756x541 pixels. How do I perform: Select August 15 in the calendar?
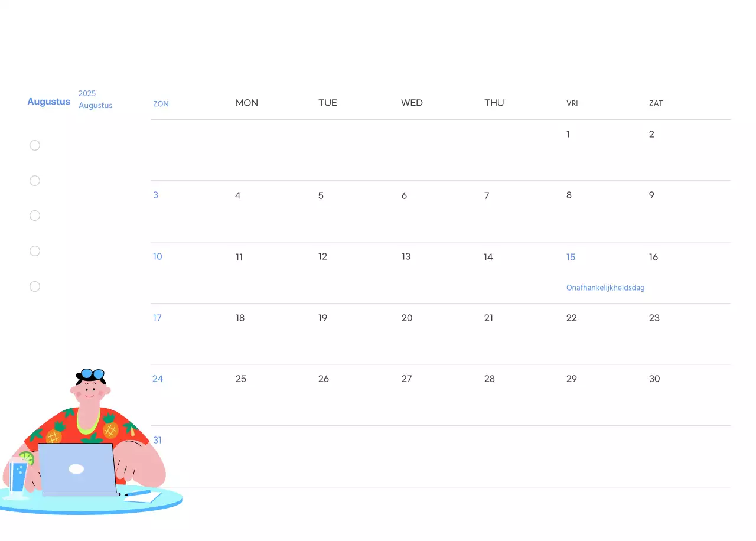571,256
